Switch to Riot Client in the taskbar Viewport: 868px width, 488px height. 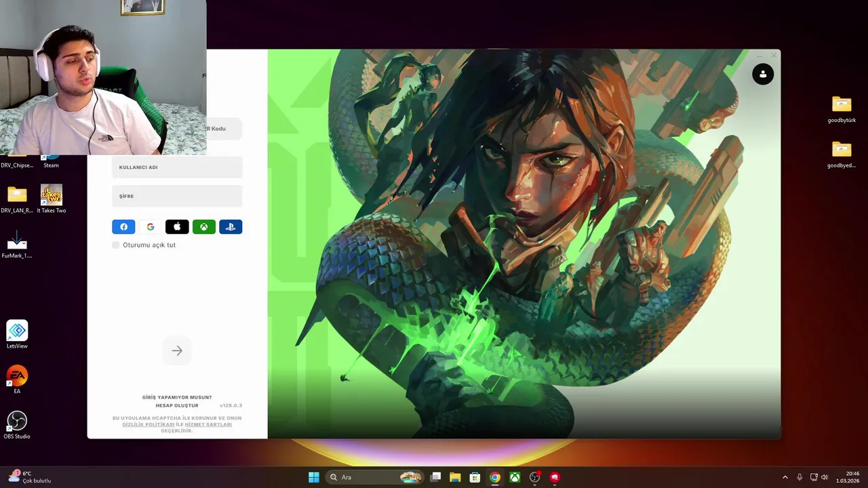(x=555, y=477)
